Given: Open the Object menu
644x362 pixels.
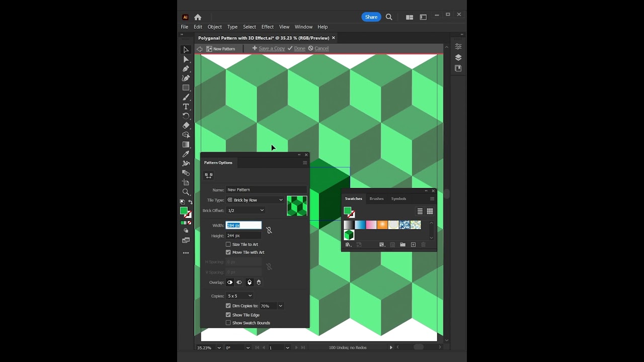Looking at the screenshot, I should pyautogui.click(x=215, y=27).
